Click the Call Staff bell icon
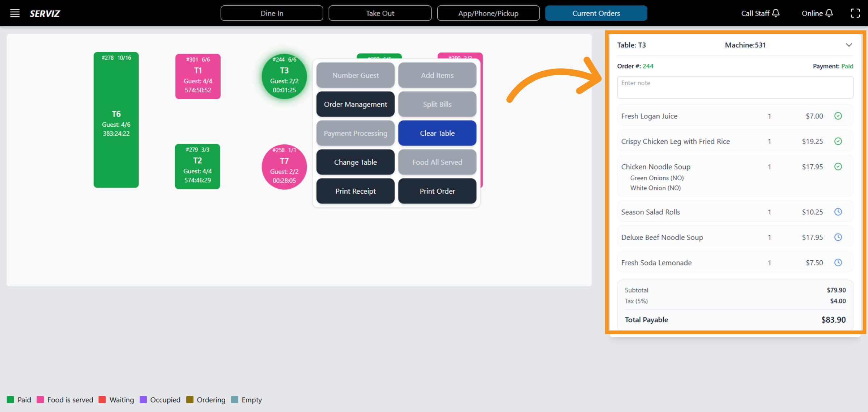 tap(776, 13)
